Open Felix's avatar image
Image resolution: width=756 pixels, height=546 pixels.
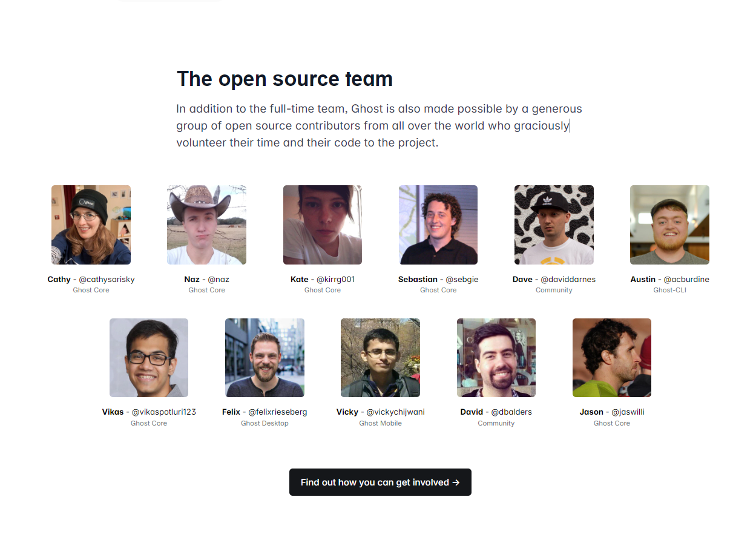(x=265, y=358)
